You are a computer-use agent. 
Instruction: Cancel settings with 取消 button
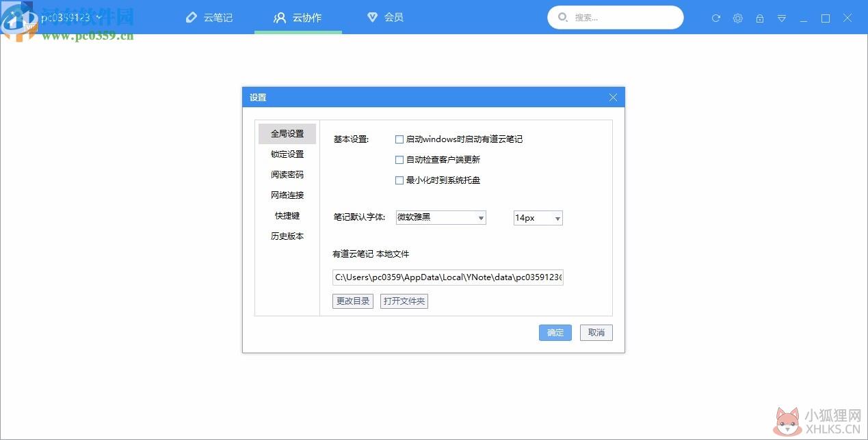tap(596, 333)
